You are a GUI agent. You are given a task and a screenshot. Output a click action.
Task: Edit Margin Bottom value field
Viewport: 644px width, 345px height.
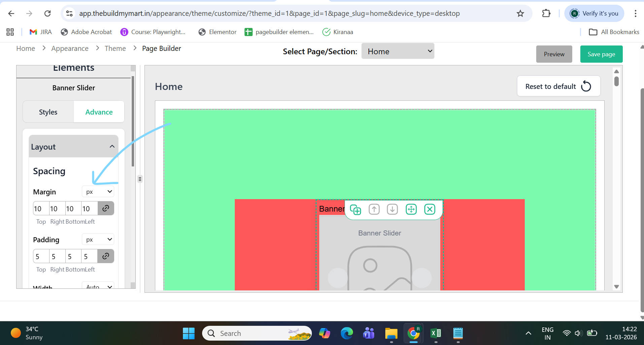[x=73, y=209]
